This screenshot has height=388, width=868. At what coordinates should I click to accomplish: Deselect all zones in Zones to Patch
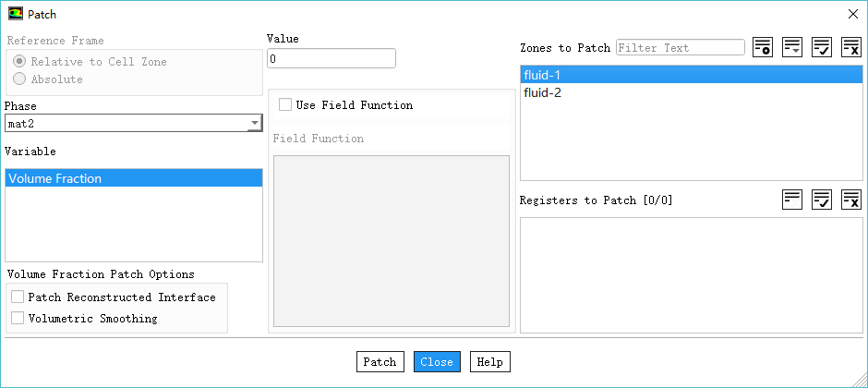point(850,48)
